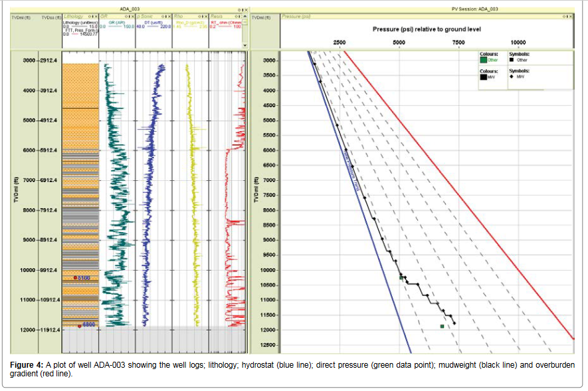Click the RT_ohm curve legend entry
This screenshot has width=588, height=391.
pyautogui.click(x=227, y=23)
